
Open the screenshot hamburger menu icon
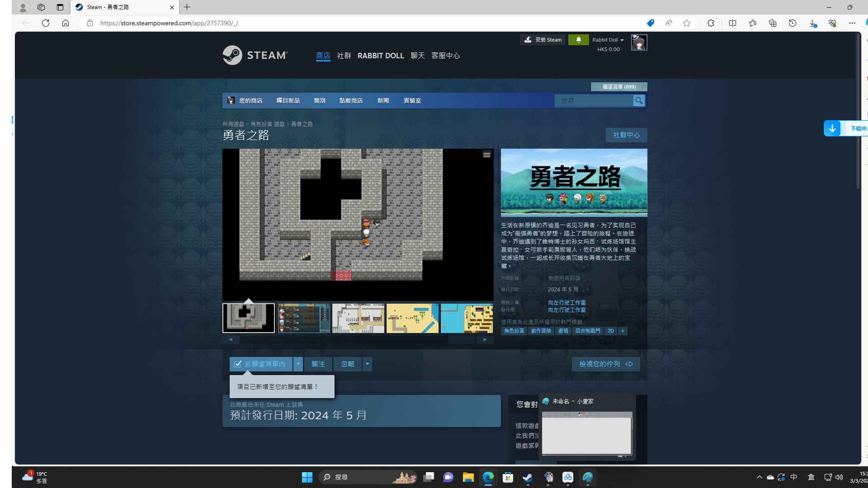coord(486,155)
